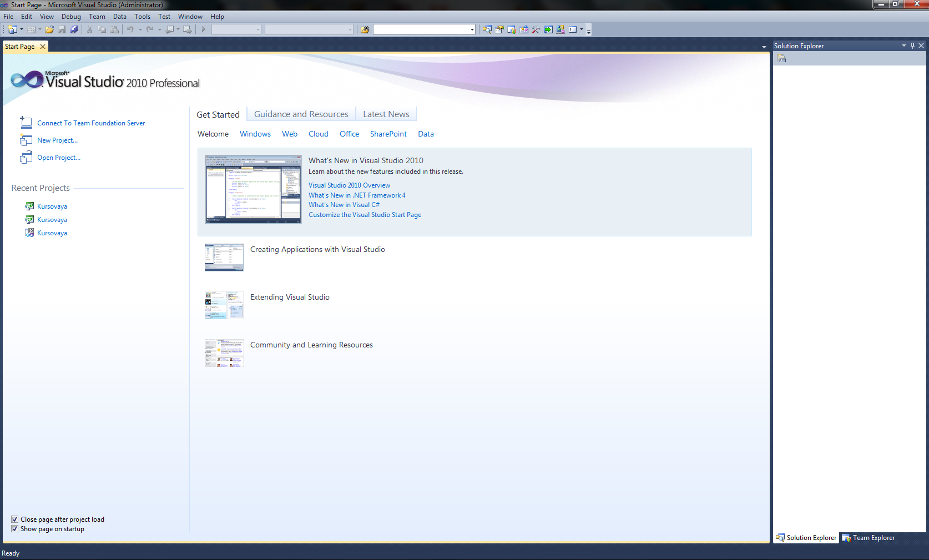Click the Command Window toolbar icon
Screen dimensions: 929x560
pyautogui.click(x=573, y=29)
